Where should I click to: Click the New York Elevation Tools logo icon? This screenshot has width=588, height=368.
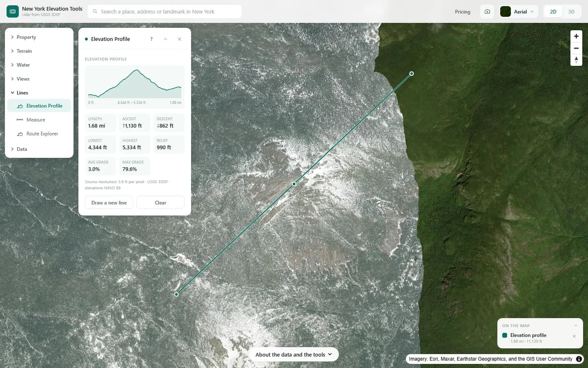point(13,11)
